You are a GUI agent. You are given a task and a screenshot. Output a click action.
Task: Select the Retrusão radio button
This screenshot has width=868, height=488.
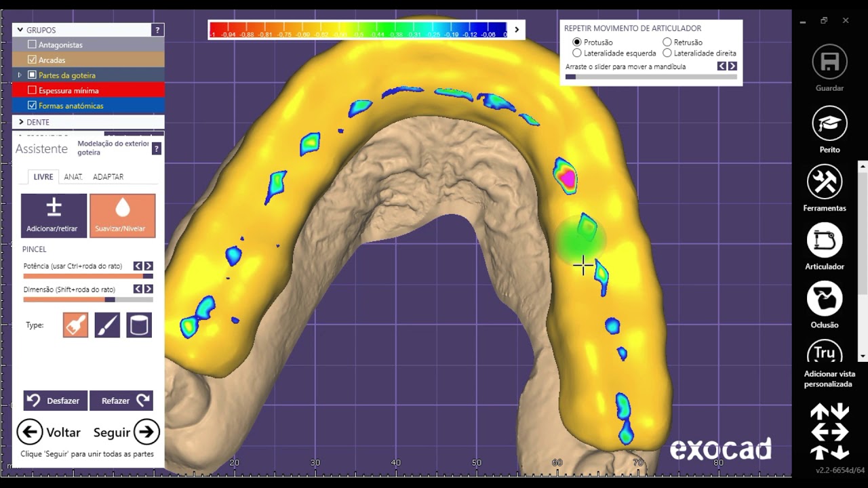click(667, 42)
